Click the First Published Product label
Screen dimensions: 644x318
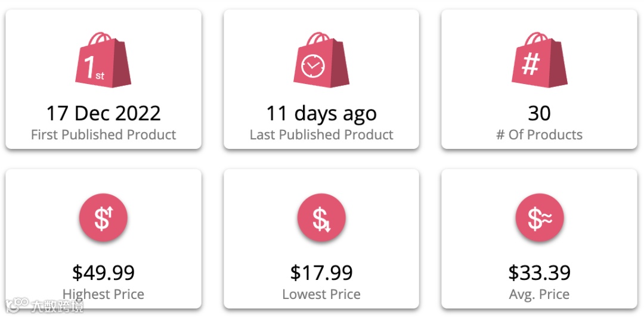pos(104,135)
